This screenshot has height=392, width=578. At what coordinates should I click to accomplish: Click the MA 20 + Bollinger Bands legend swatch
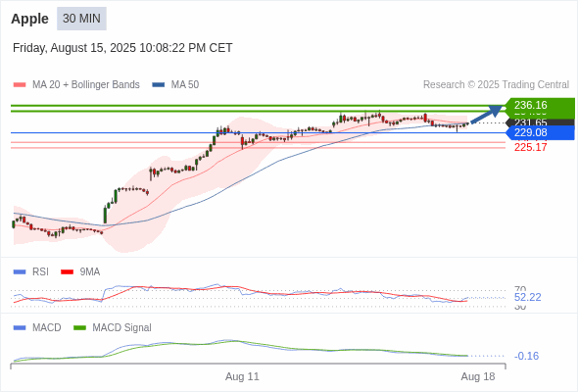[x=20, y=85]
